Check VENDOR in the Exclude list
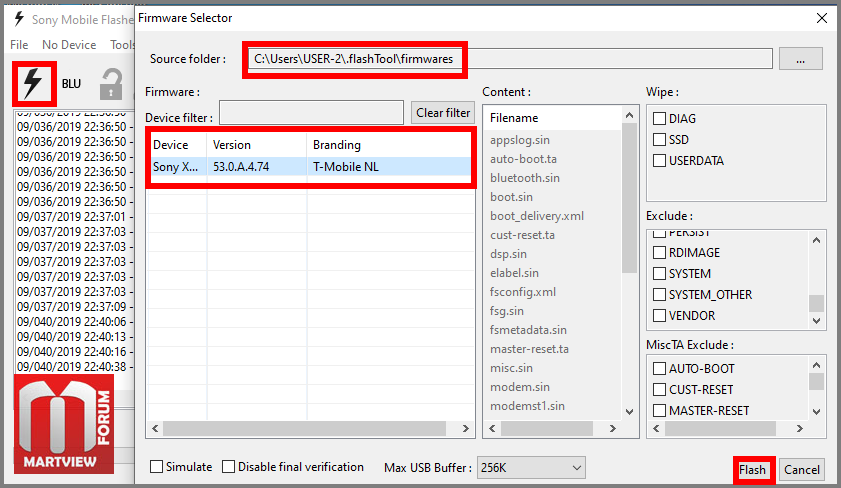Viewport: 841px width, 488px height. point(659,315)
